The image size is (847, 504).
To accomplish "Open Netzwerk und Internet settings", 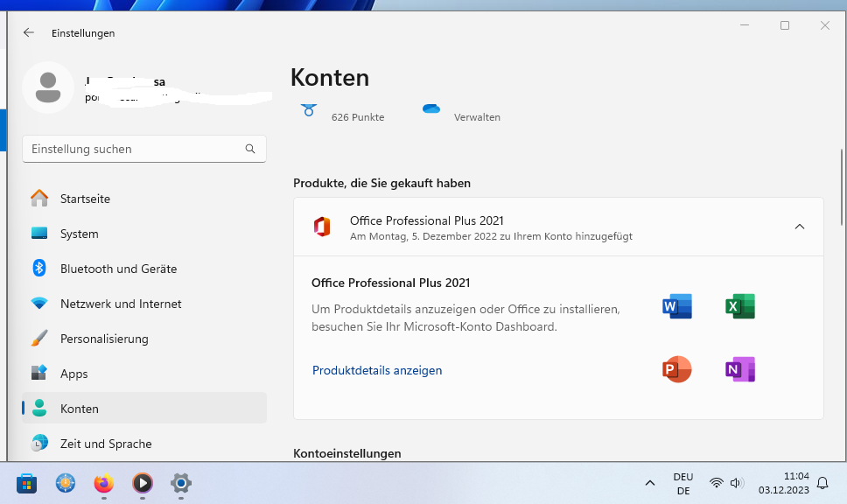I will [144, 304].
